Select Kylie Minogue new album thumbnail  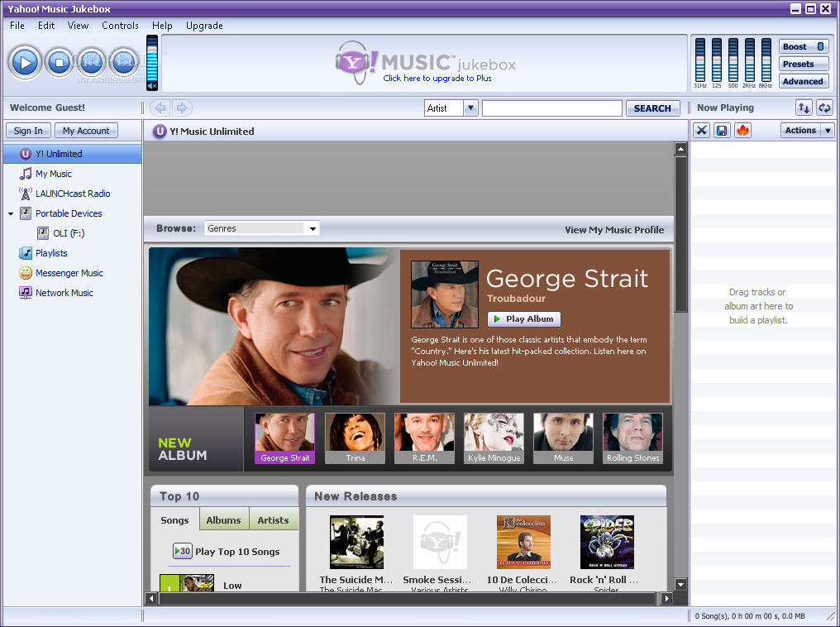pyautogui.click(x=494, y=438)
